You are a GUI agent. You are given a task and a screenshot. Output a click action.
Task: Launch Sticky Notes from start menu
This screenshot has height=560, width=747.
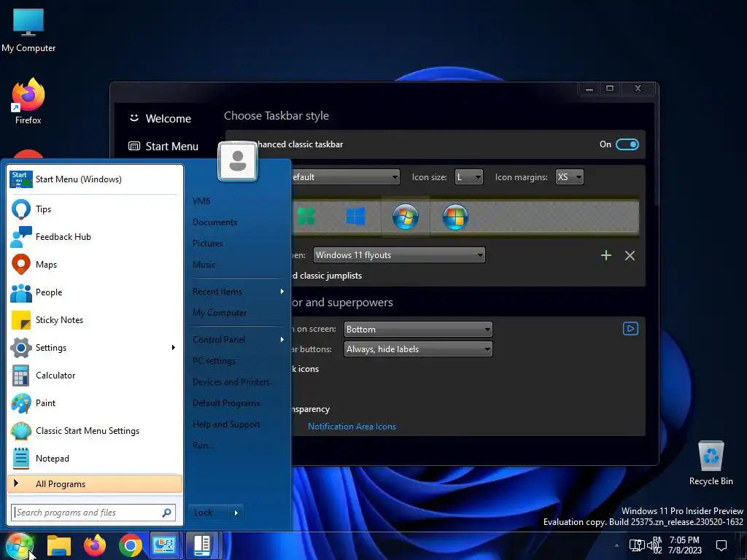(95, 319)
